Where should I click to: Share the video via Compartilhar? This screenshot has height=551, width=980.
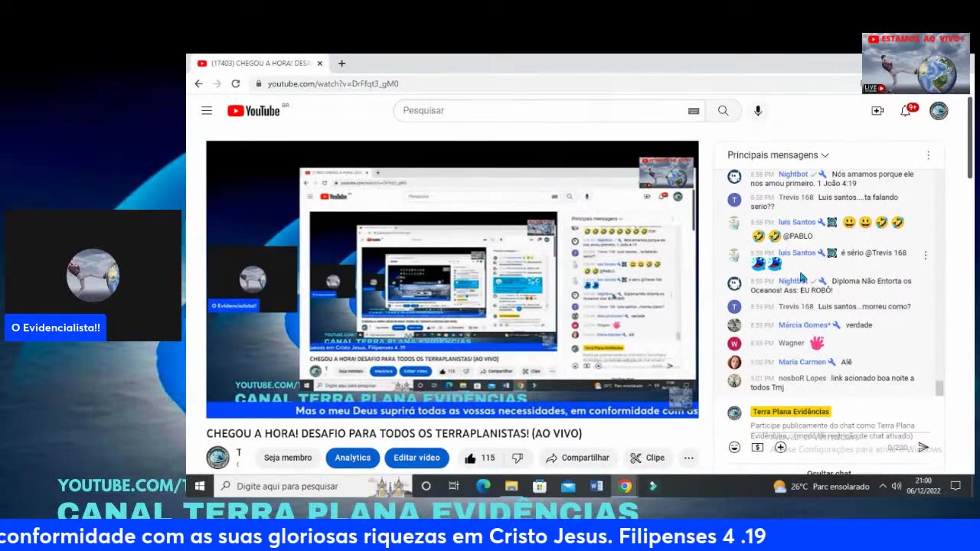tap(577, 458)
